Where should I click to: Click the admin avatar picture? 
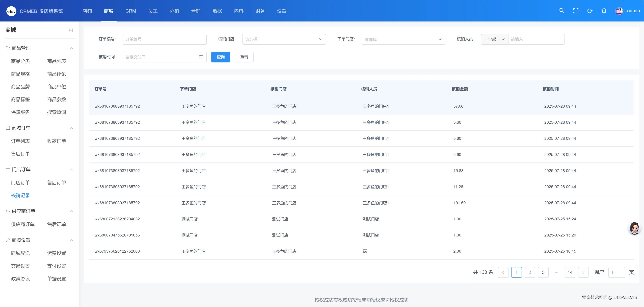pos(619,11)
